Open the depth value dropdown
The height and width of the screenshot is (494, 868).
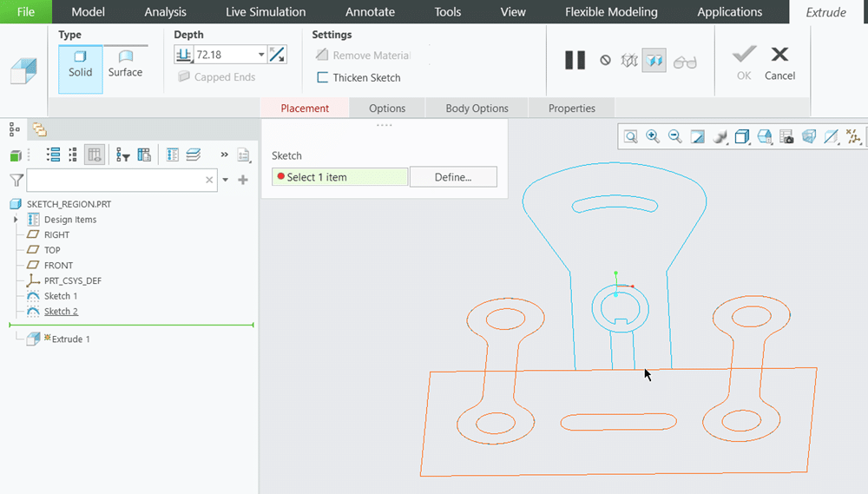click(261, 55)
